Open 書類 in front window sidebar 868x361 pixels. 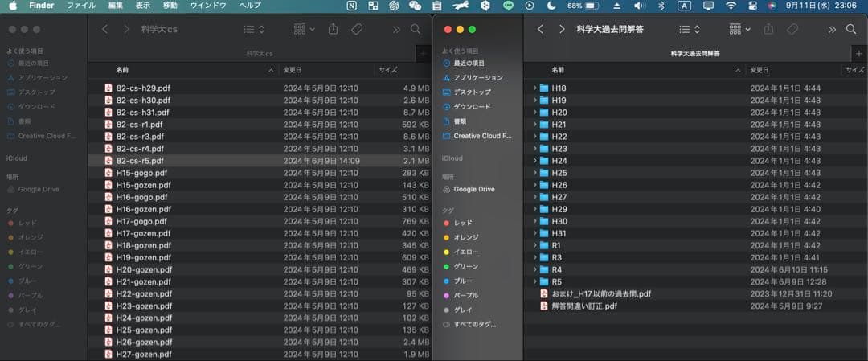click(454, 121)
